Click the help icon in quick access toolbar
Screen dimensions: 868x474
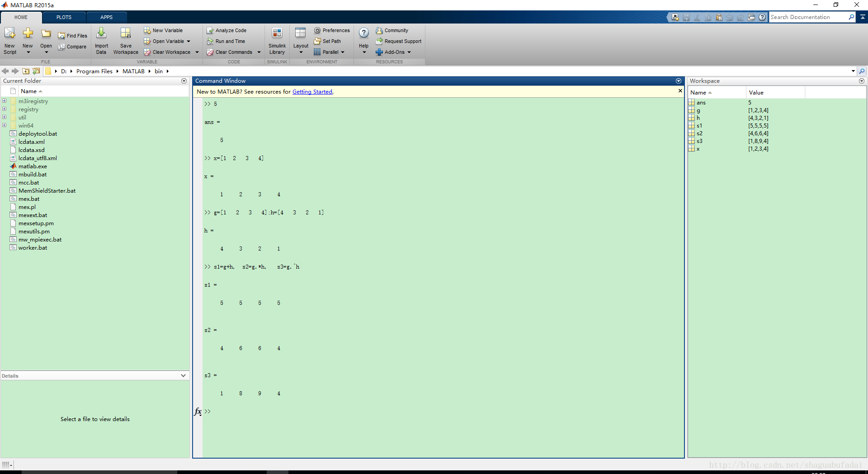tap(762, 17)
